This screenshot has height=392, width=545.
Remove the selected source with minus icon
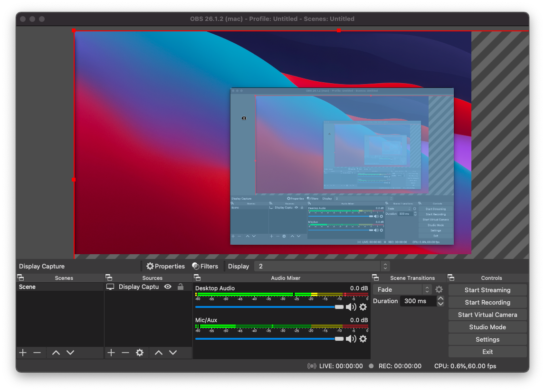click(125, 353)
